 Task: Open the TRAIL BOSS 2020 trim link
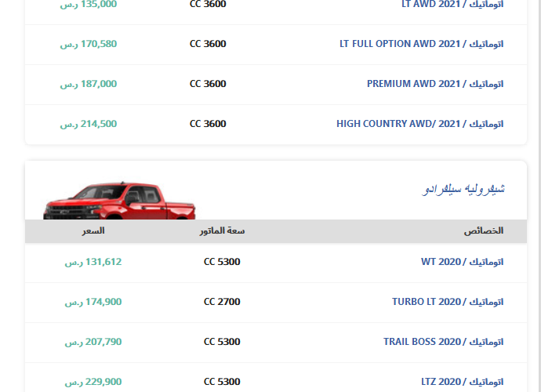[x=443, y=342]
